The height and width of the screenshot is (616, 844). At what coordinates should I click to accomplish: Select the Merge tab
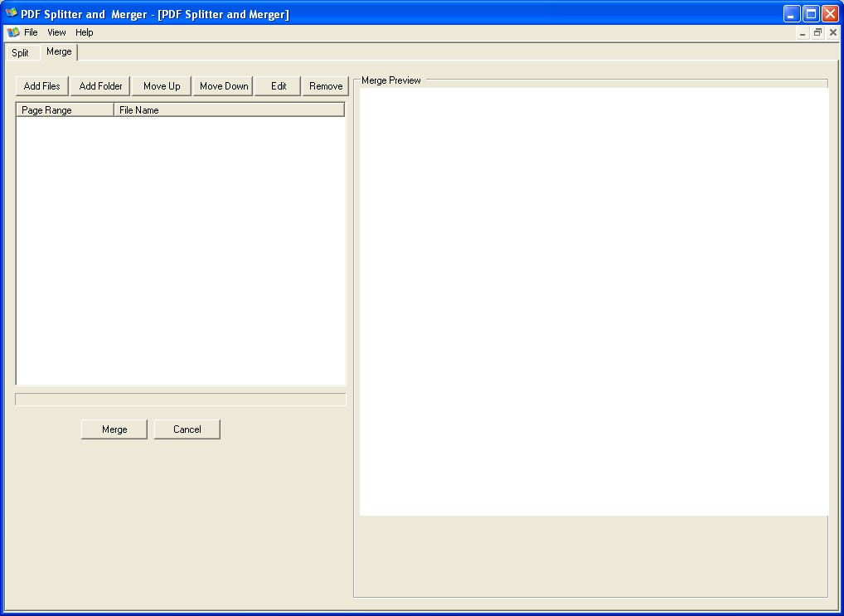click(x=59, y=51)
